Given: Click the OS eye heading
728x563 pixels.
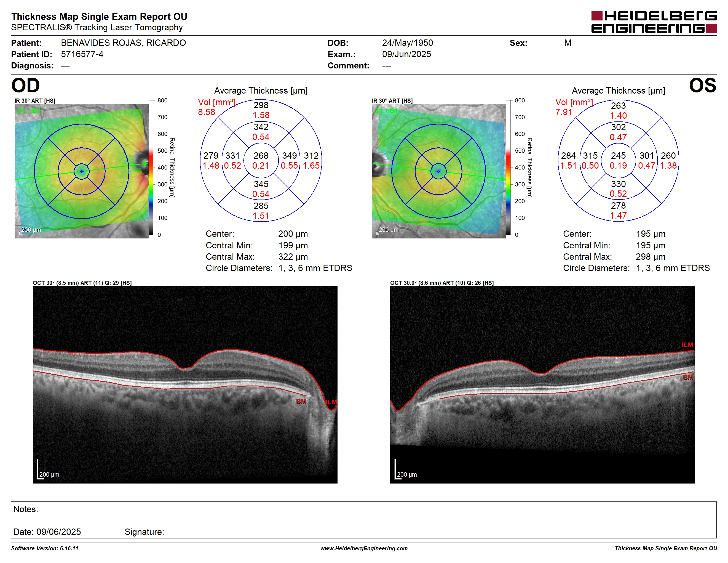Looking at the screenshot, I should click(702, 85).
